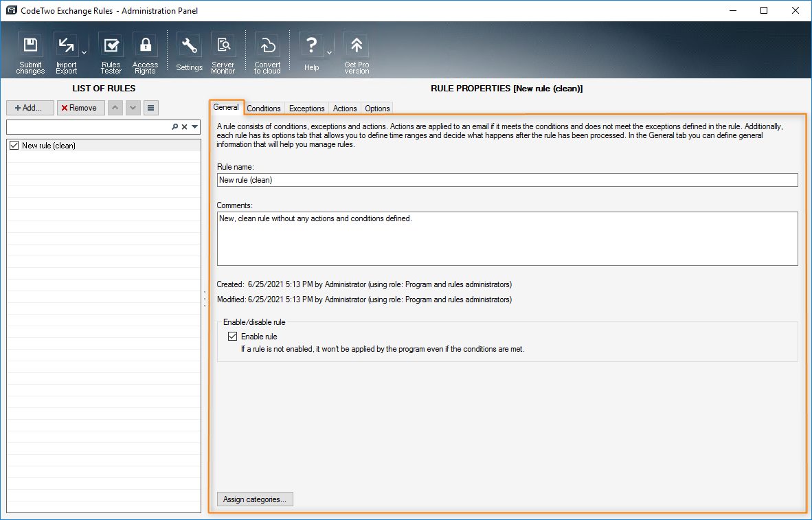The height and width of the screenshot is (520, 812).
Task: Open rules list menu button
Action: click(x=150, y=108)
